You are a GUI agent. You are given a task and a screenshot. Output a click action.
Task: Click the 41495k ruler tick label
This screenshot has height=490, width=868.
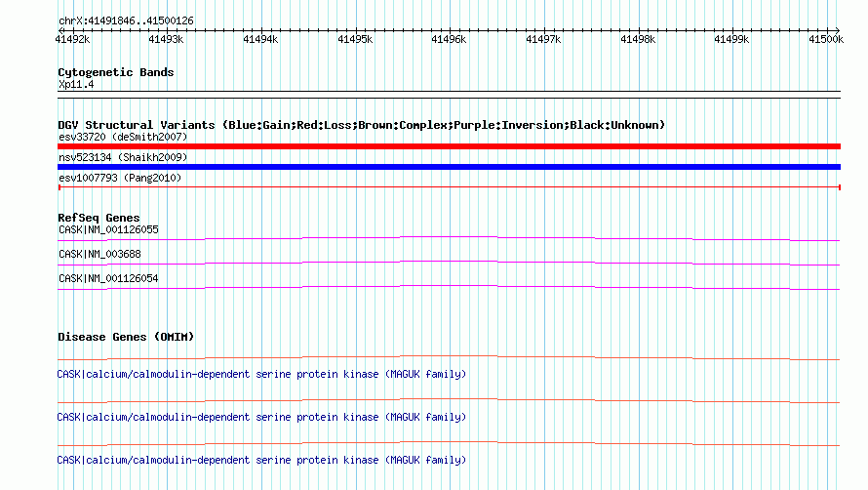[x=355, y=39]
